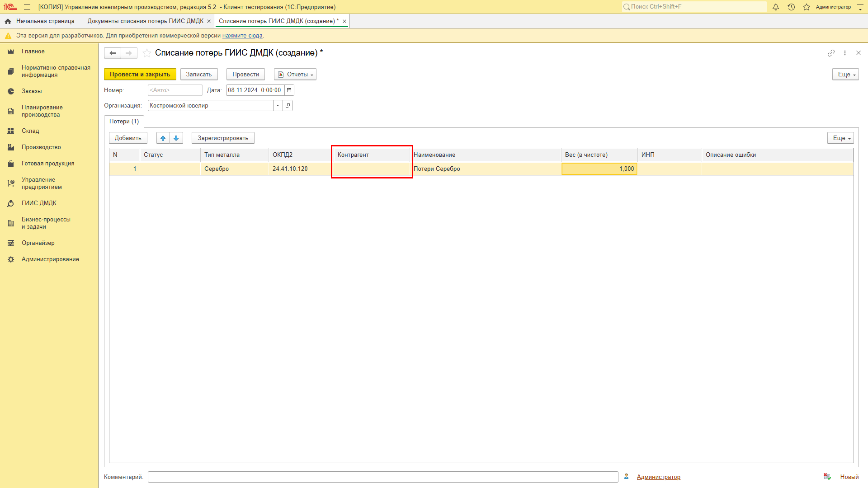Click Записать button
Screen dimensions: 868x488
point(199,75)
